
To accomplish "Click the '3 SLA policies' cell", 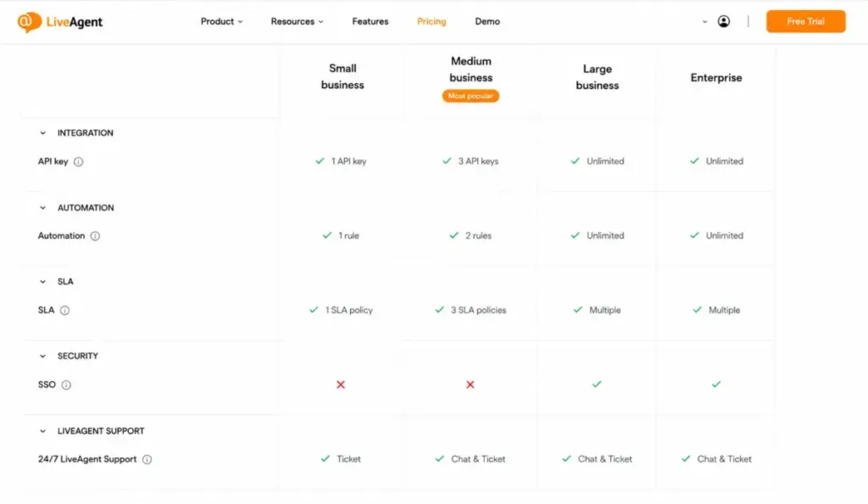I will (x=470, y=310).
